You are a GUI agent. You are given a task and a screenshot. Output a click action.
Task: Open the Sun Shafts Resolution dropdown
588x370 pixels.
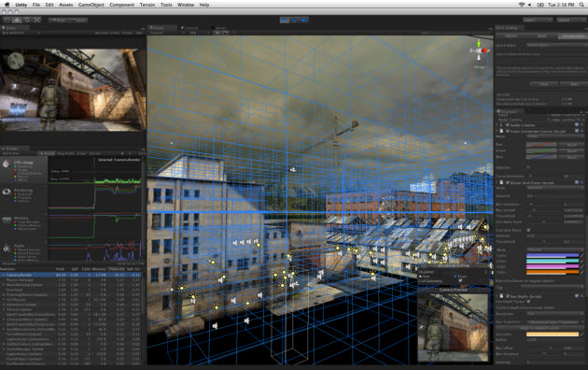[555, 313]
